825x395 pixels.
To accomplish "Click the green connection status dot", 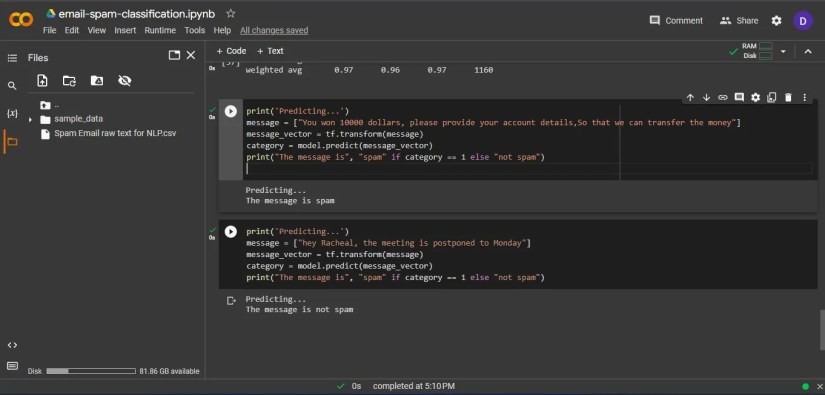I will point(806,387).
